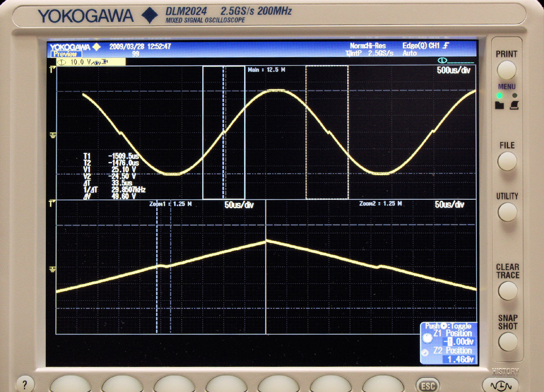Click the Edge CH1 trigger indicator
Viewport: 544px width, 392px height.
(x=425, y=46)
